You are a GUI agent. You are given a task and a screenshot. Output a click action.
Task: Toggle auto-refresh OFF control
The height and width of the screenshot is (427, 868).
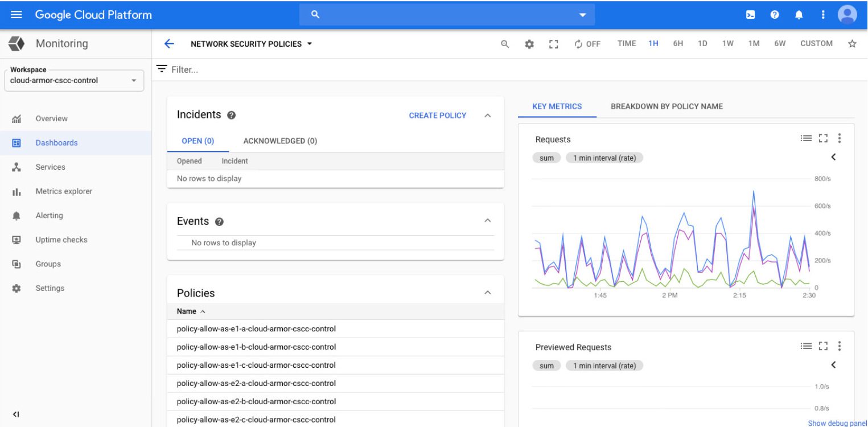(x=588, y=44)
